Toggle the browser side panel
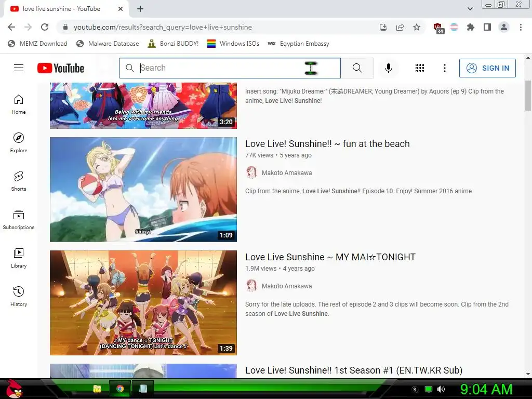Viewport: 532px width, 399px height. 487,27
